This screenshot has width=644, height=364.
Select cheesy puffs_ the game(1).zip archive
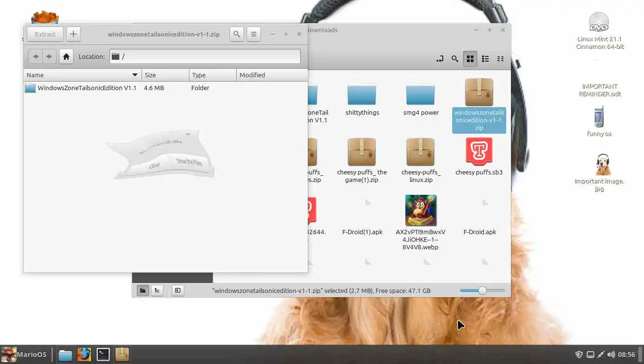[362, 161]
